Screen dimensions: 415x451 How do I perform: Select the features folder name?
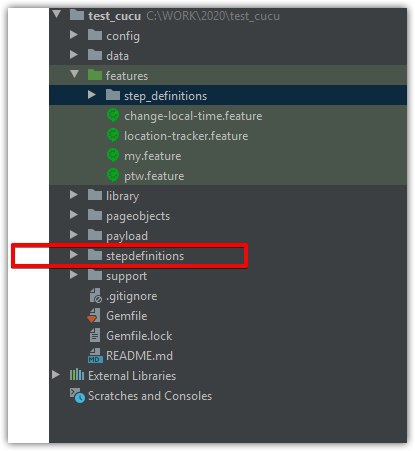(127, 76)
